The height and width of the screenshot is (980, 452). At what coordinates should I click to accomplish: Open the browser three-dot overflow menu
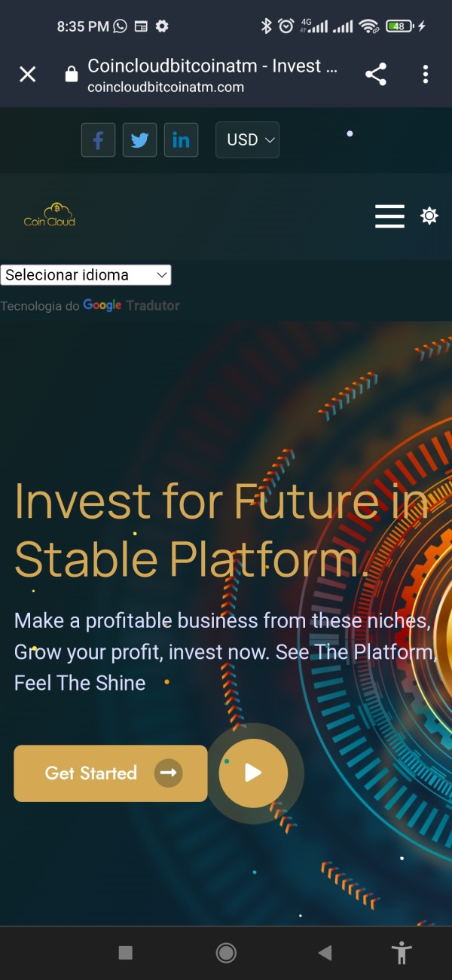(426, 74)
